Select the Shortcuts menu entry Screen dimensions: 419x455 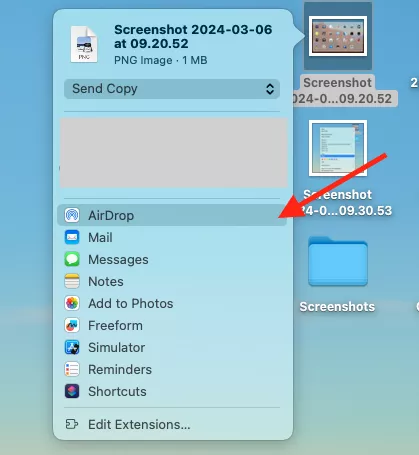coord(172,391)
